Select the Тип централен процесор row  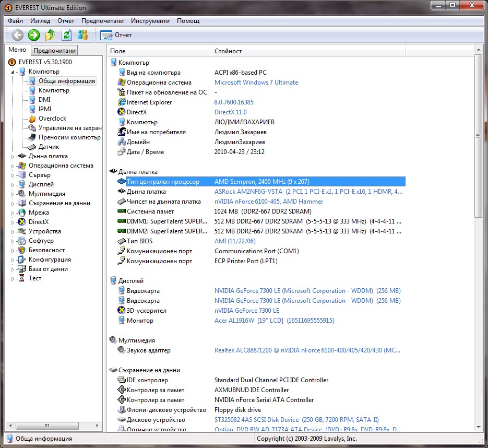261,182
